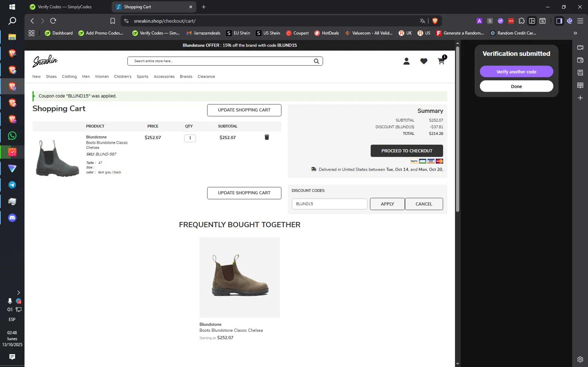Show more bookmarks chevron

pyautogui.click(x=575, y=33)
